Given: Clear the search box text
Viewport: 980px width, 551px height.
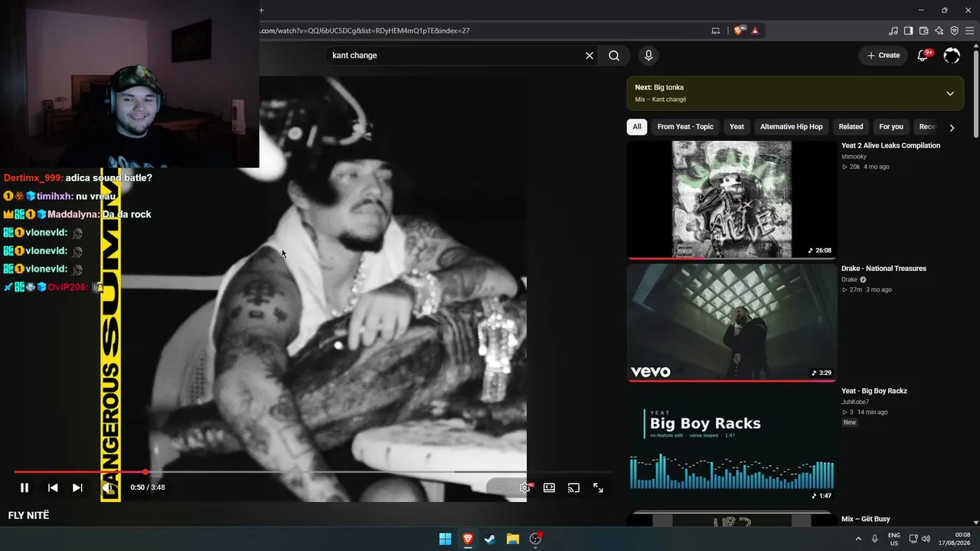Looking at the screenshot, I should (590, 55).
